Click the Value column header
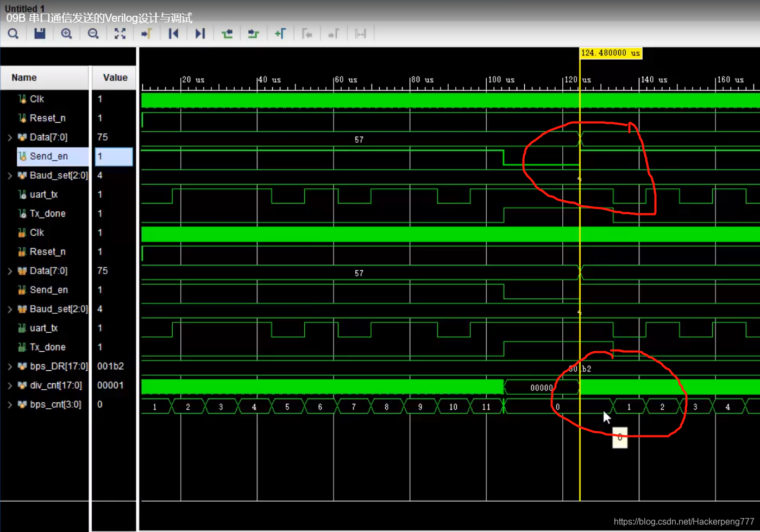This screenshot has width=760, height=532. point(114,78)
